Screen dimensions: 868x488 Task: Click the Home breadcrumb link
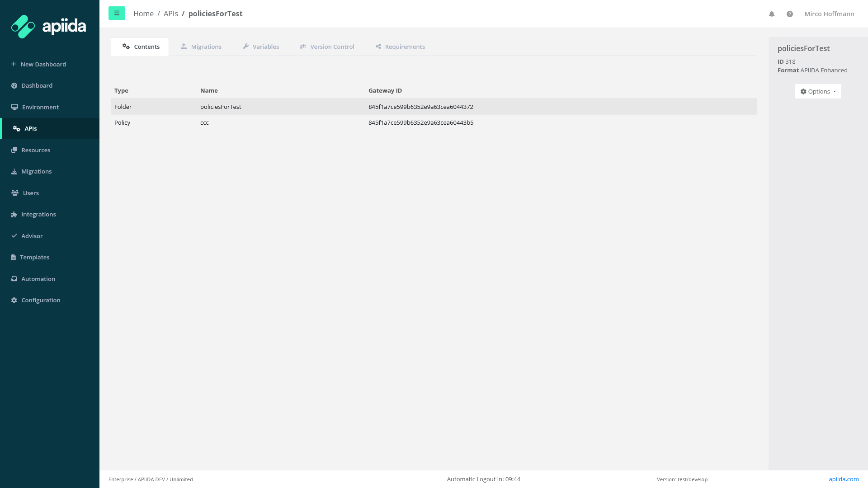tap(143, 14)
